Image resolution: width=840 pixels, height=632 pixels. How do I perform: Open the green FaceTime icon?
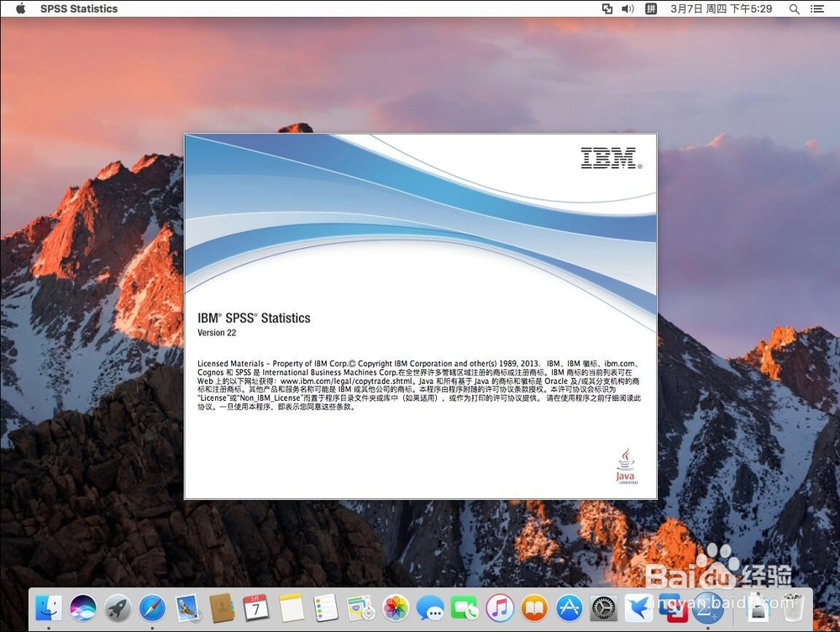465,608
